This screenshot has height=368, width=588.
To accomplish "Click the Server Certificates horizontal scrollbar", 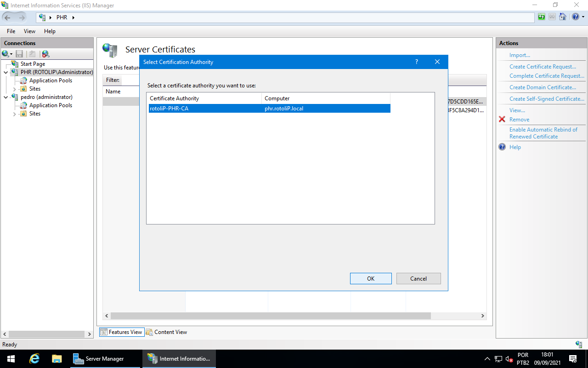I will tap(271, 316).
